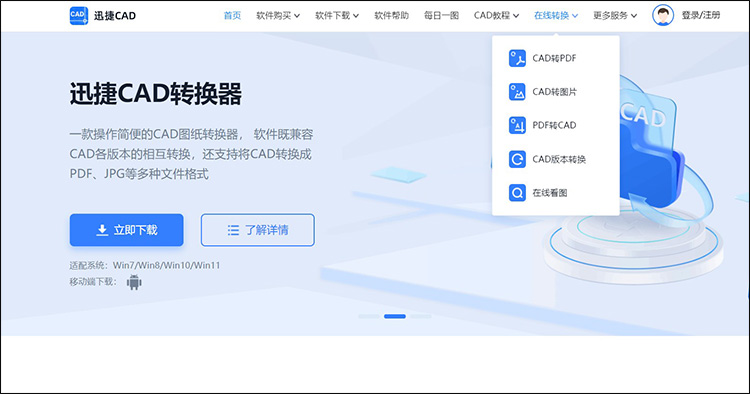Open the 在线看图 magnifier icon
This screenshot has height=394, width=750.
(x=517, y=193)
